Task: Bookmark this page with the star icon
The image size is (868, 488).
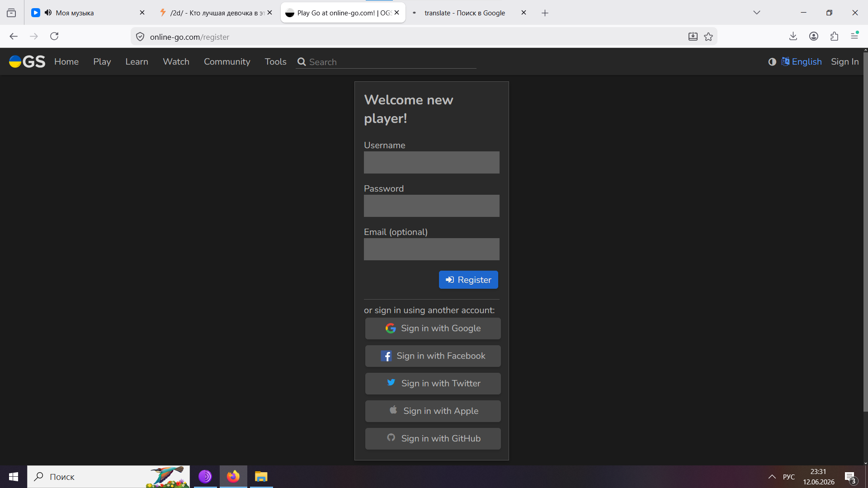Action: pyautogui.click(x=708, y=37)
